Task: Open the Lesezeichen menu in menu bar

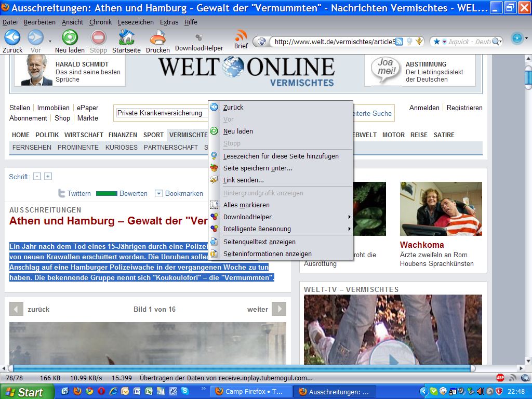Action: tap(136, 22)
